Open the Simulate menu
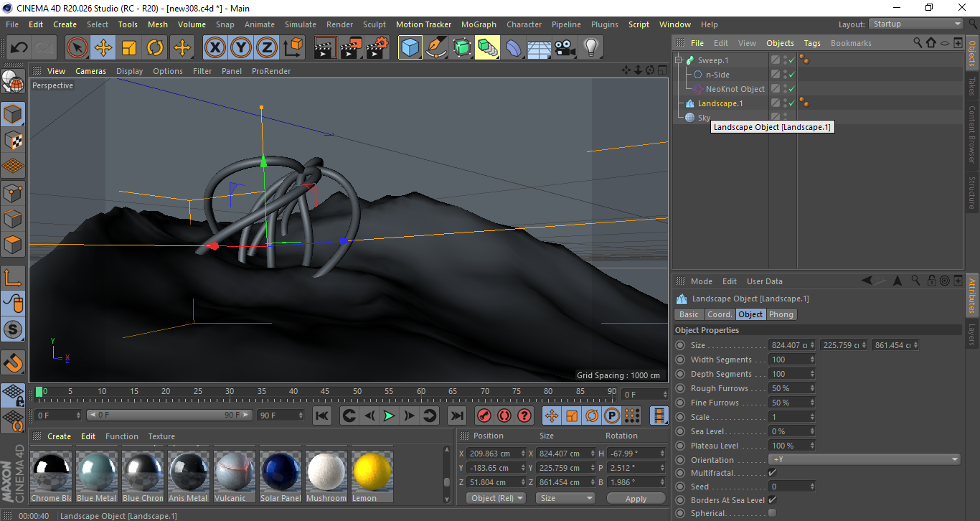 pos(300,24)
